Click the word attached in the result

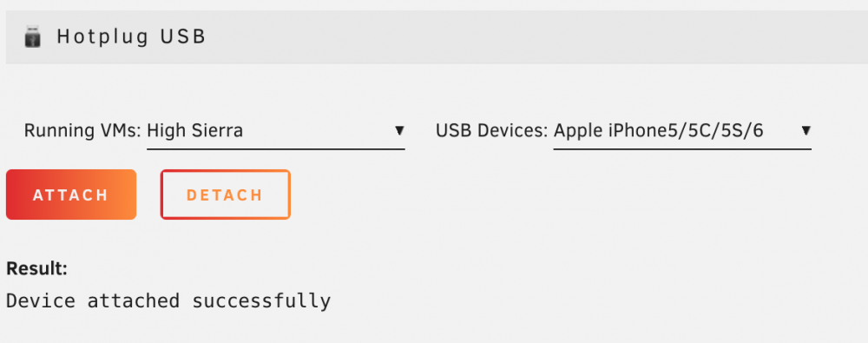(x=134, y=301)
